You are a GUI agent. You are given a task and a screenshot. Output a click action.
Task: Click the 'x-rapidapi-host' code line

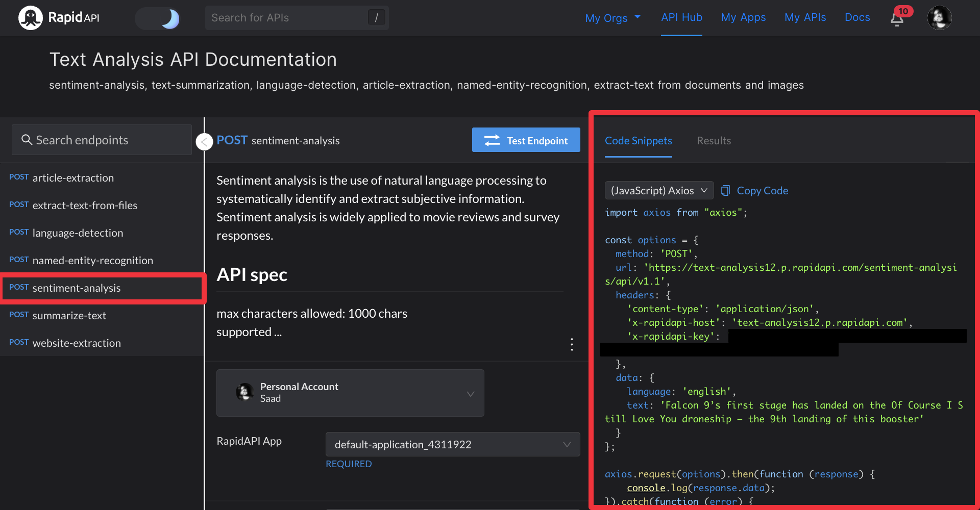click(770, 322)
